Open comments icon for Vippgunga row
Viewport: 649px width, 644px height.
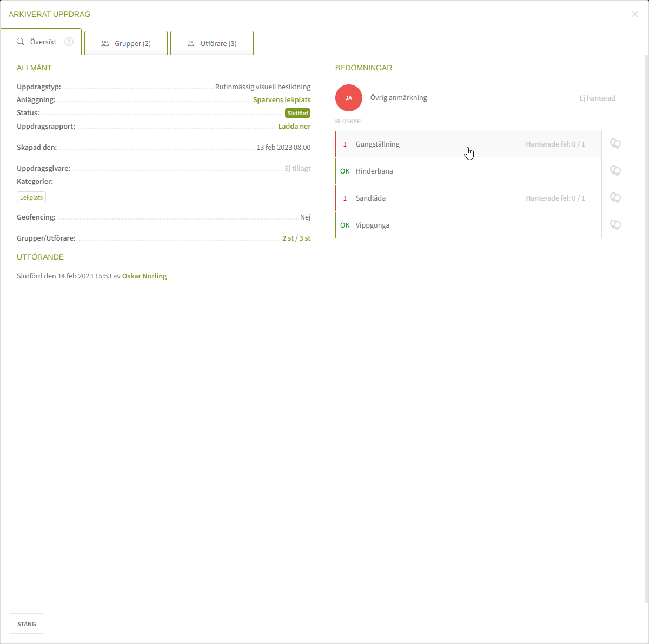click(x=615, y=225)
